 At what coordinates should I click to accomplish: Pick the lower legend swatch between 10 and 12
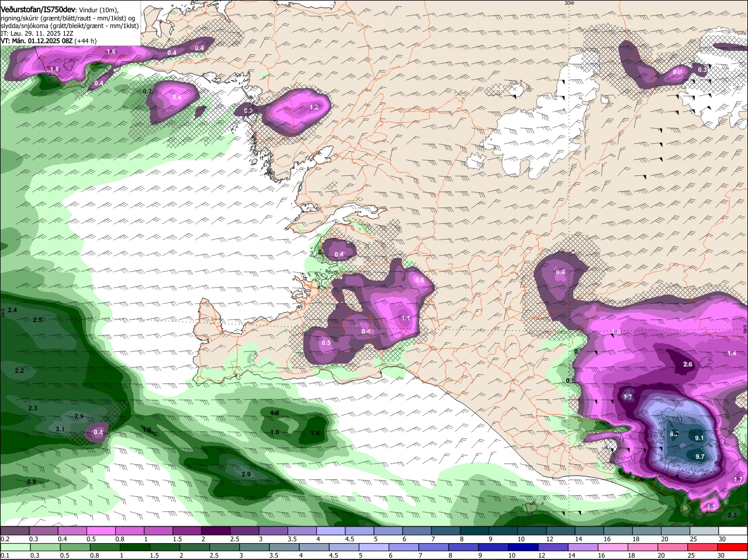524,547
